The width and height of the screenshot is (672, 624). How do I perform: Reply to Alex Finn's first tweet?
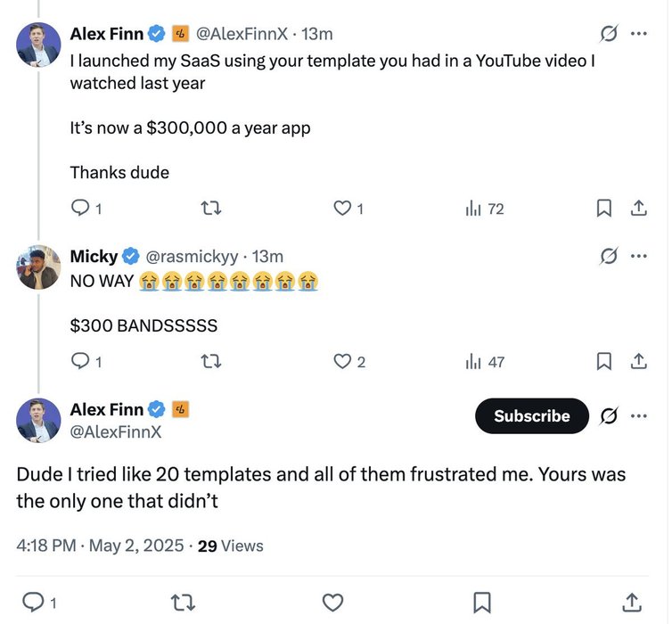(x=81, y=209)
